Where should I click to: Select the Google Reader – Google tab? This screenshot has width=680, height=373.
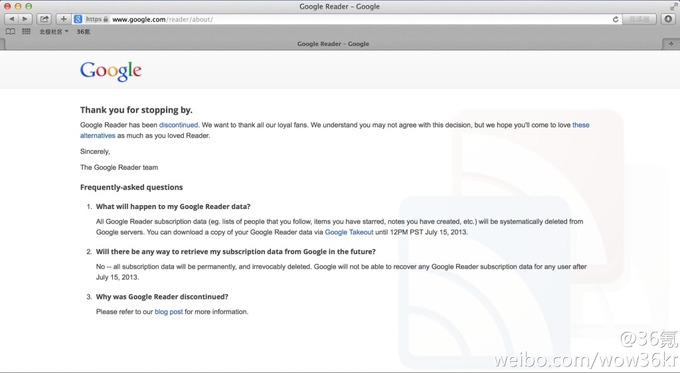tap(333, 44)
